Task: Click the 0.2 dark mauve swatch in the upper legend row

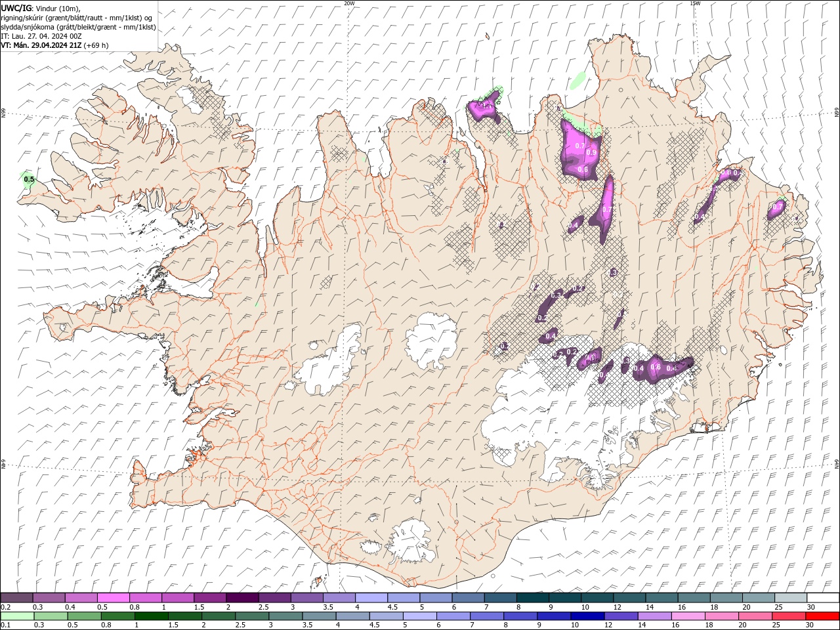Action: click(x=16, y=598)
